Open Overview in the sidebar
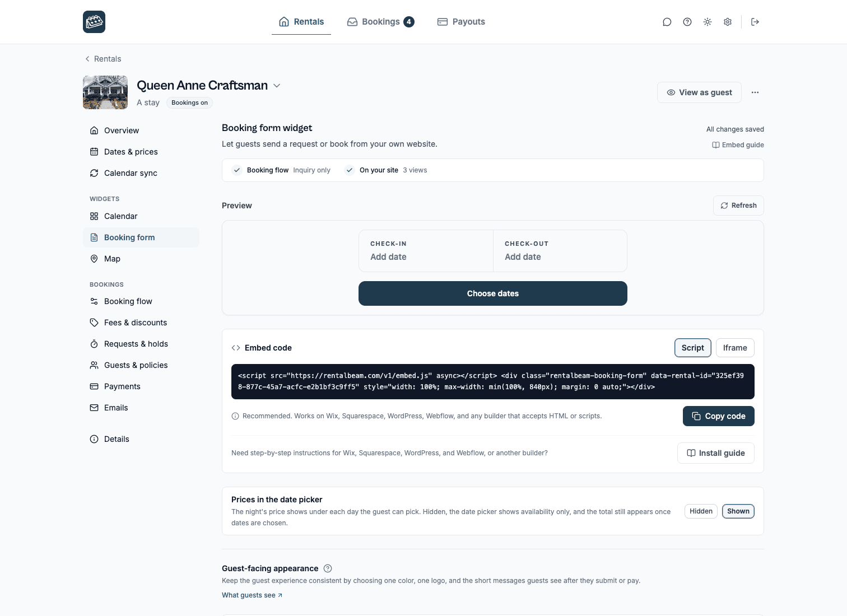This screenshot has height=616, width=847. pyautogui.click(x=141, y=130)
